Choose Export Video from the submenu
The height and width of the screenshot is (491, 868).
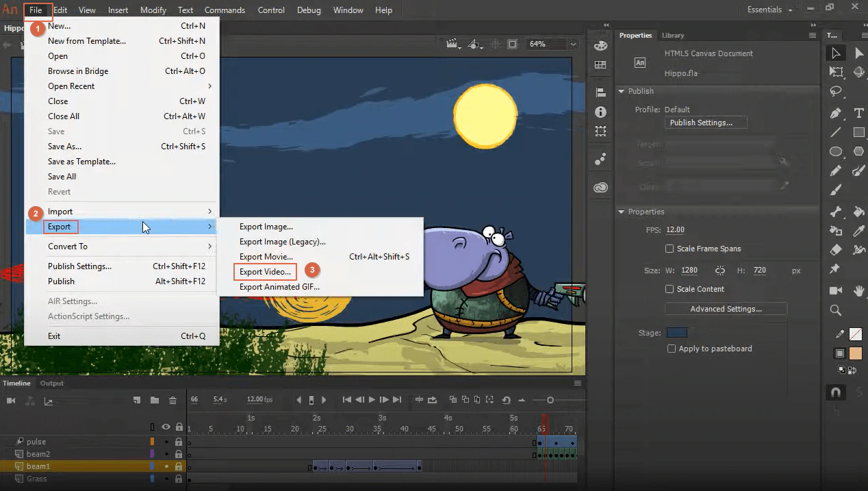(x=265, y=272)
